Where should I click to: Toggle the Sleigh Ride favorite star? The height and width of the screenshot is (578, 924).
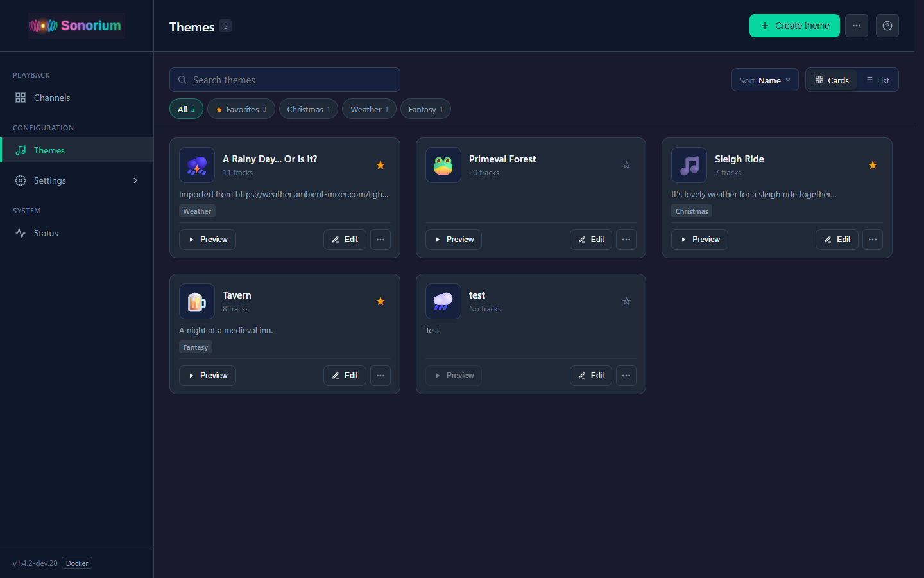[x=873, y=165]
